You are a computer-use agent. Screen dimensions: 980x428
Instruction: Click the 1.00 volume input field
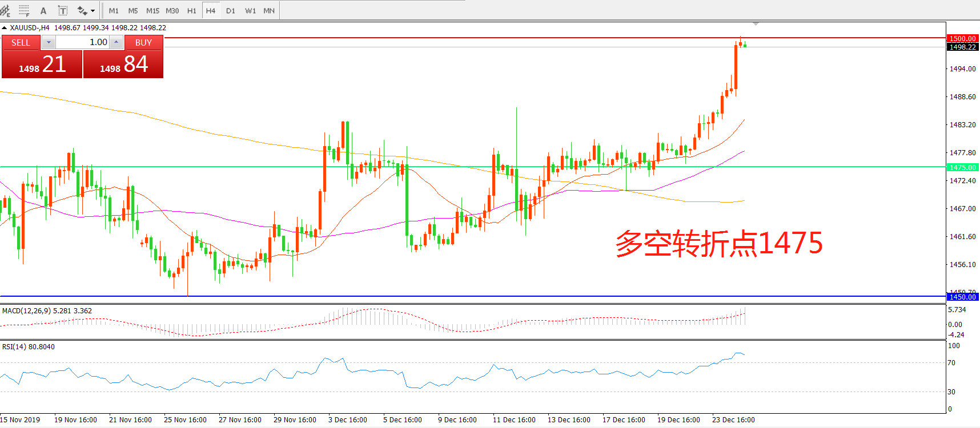[x=83, y=42]
